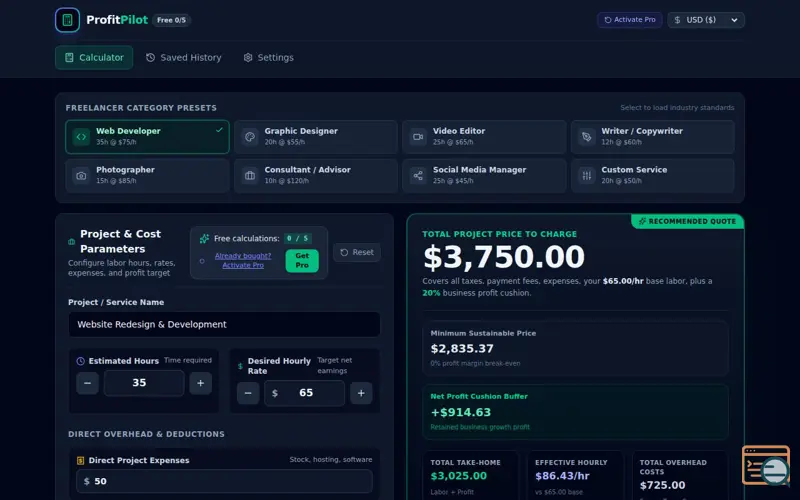The width and height of the screenshot is (800, 500).
Task: Select the Custom Service preset
Action: point(653,176)
